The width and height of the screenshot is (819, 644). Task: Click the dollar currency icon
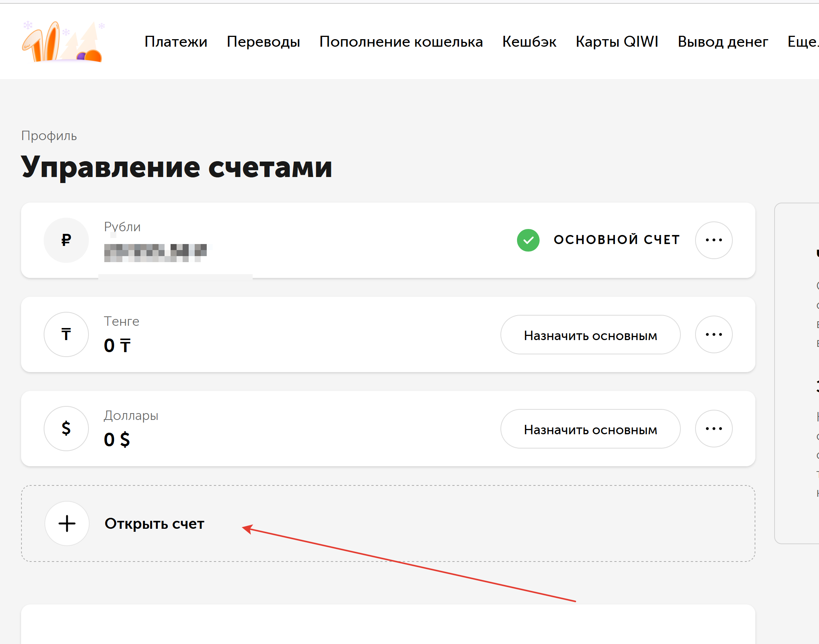tap(66, 428)
